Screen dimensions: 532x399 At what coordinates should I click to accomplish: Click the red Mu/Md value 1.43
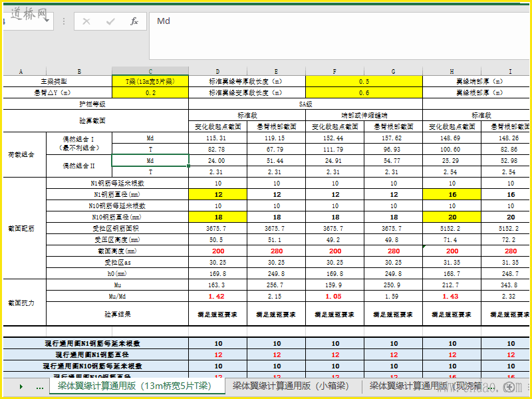[x=452, y=296]
